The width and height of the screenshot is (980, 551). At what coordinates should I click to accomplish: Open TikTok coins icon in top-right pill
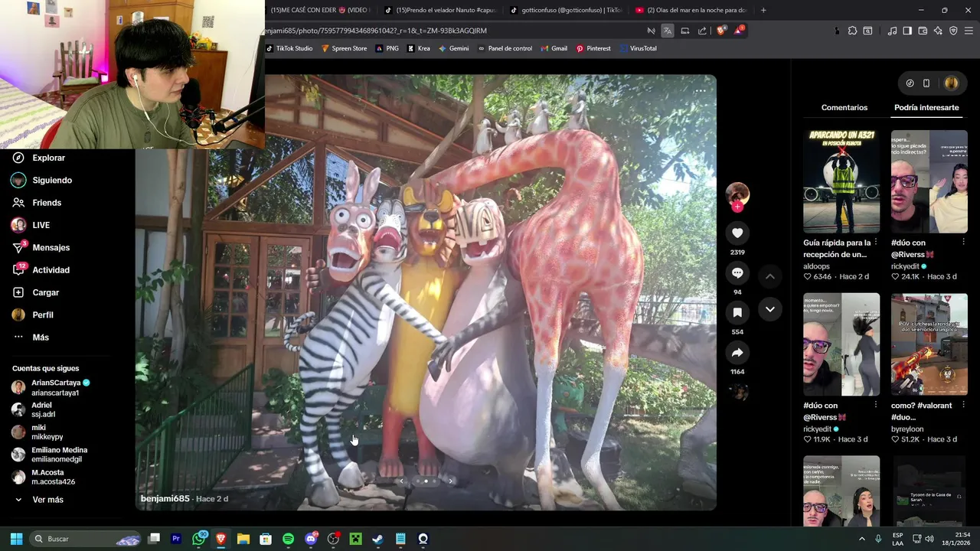tap(910, 83)
